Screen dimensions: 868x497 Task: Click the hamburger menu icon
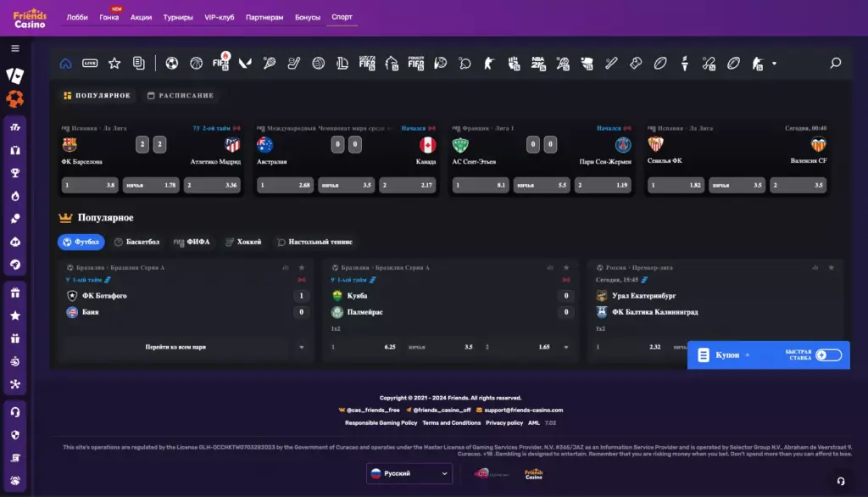coord(15,48)
